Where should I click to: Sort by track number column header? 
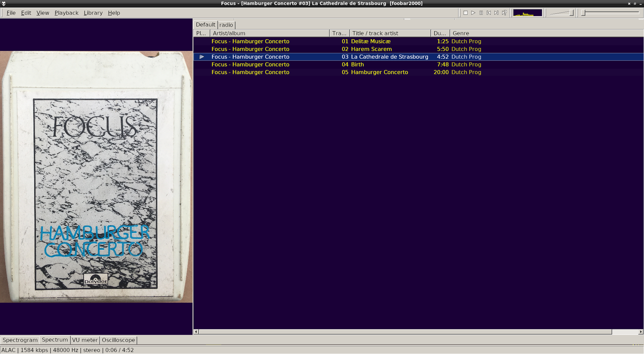[x=340, y=33]
